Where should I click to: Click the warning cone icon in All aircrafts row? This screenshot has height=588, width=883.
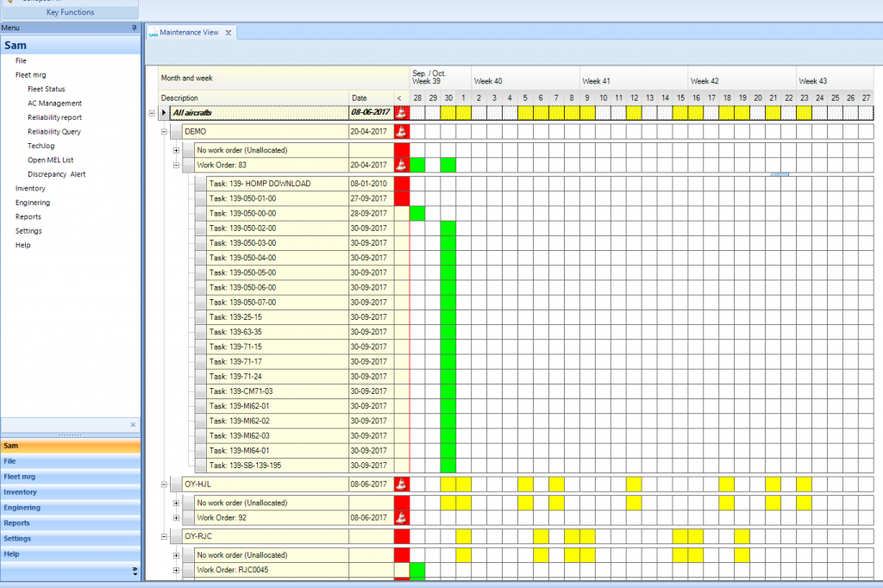(402, 113)
